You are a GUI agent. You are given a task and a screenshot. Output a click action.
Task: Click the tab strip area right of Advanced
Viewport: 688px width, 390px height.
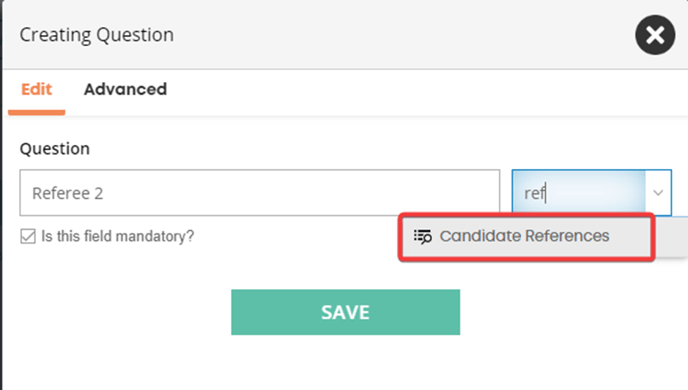click(426, 93)
